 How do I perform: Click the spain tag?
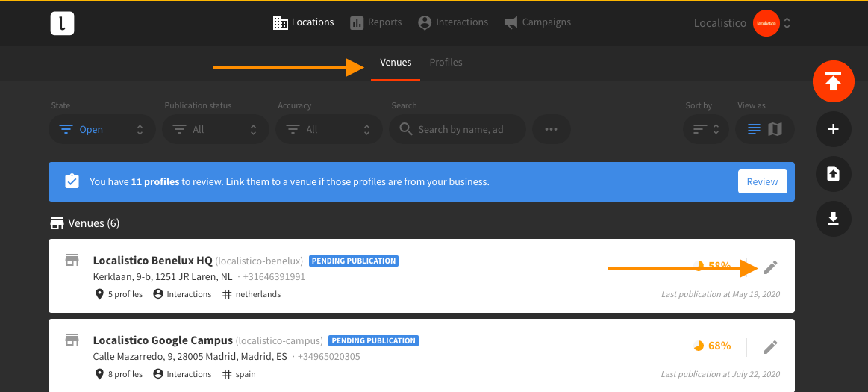239,374
